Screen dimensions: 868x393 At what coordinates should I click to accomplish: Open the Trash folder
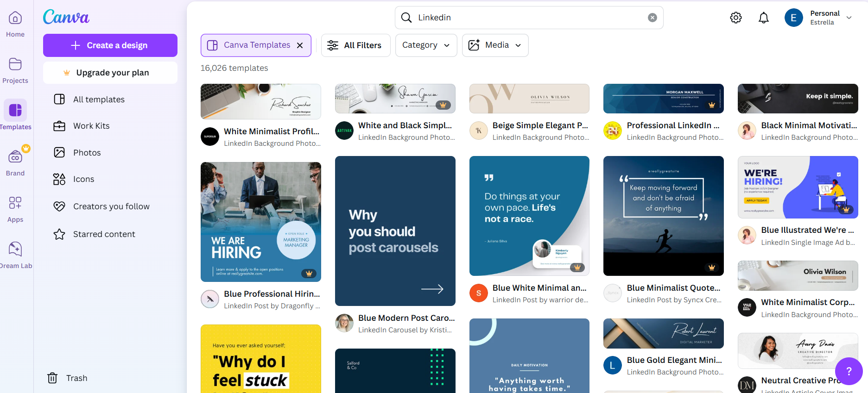67,378
